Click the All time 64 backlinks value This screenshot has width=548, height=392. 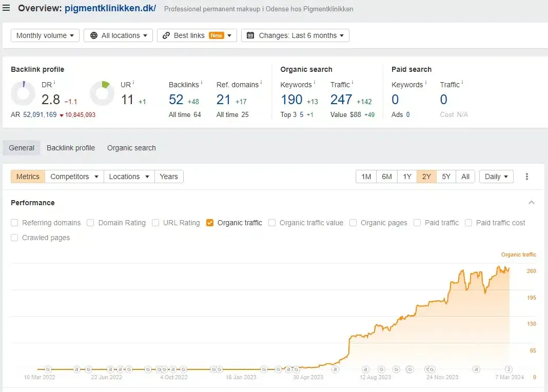coord(197,114)
